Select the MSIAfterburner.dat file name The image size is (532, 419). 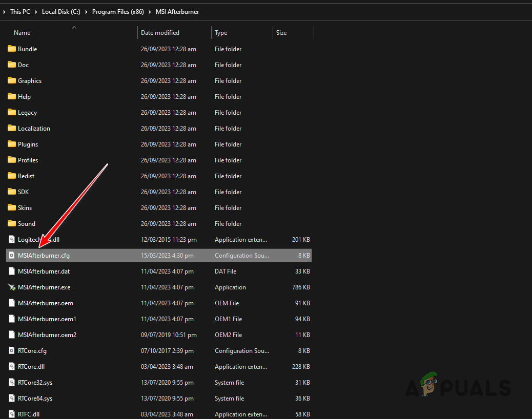(x=44, y=271)
